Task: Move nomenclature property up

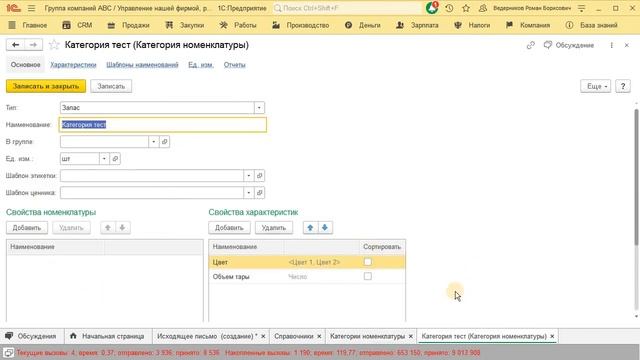Action: (x=108, y=228)
